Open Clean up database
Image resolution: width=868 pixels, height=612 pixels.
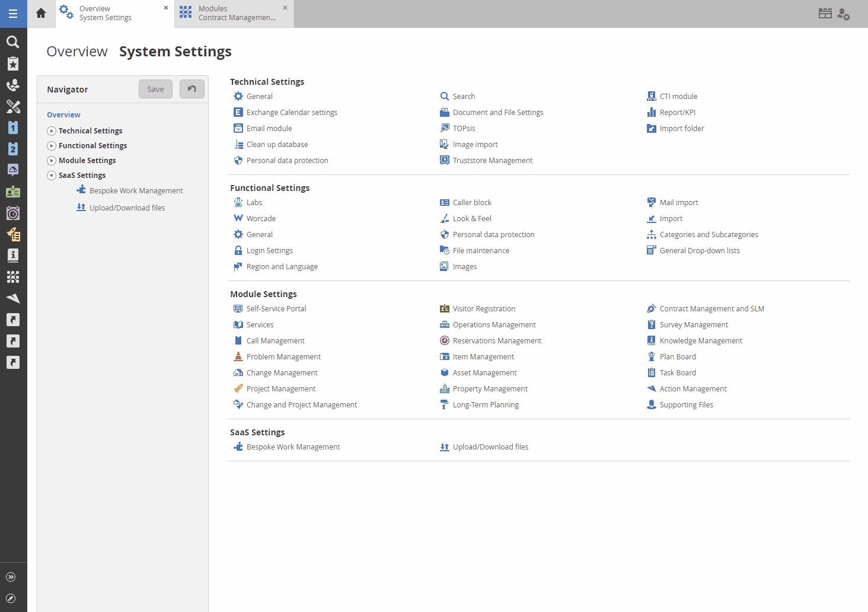pyautogui.click(x=271, y=144)
